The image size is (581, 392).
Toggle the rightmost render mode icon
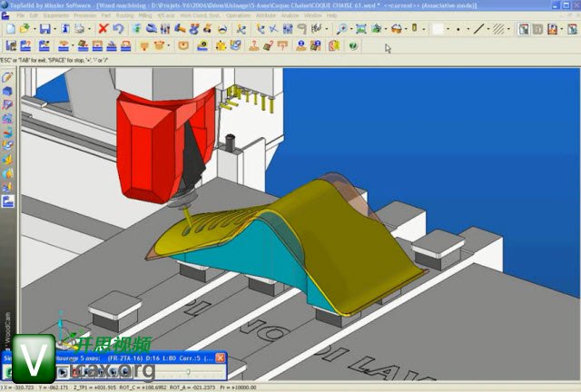(572, 29)
